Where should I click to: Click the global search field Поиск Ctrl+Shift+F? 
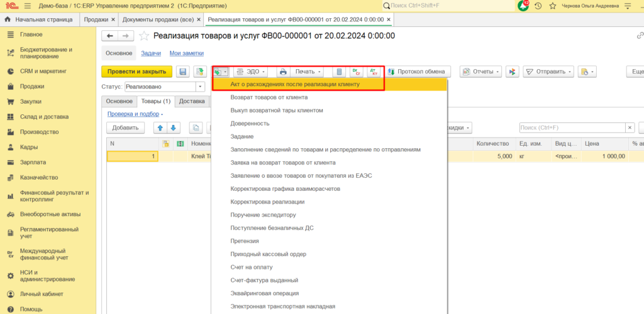click(448, 6)
